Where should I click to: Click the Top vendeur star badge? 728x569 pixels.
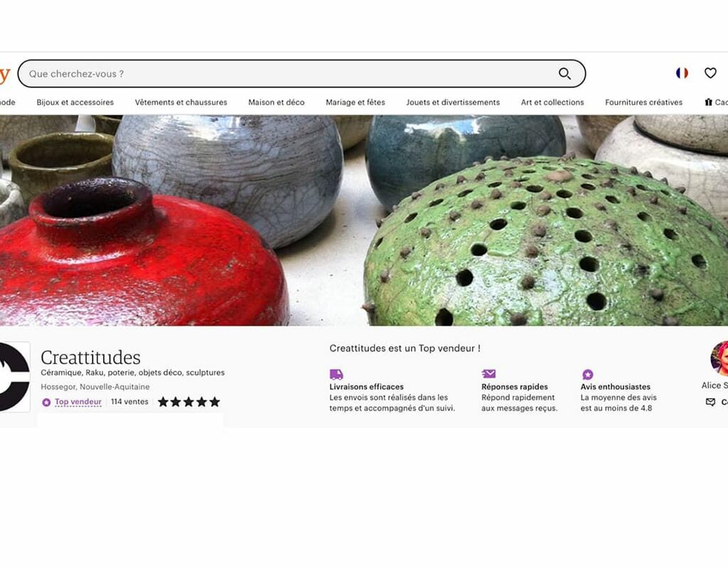tap(46, 403)
